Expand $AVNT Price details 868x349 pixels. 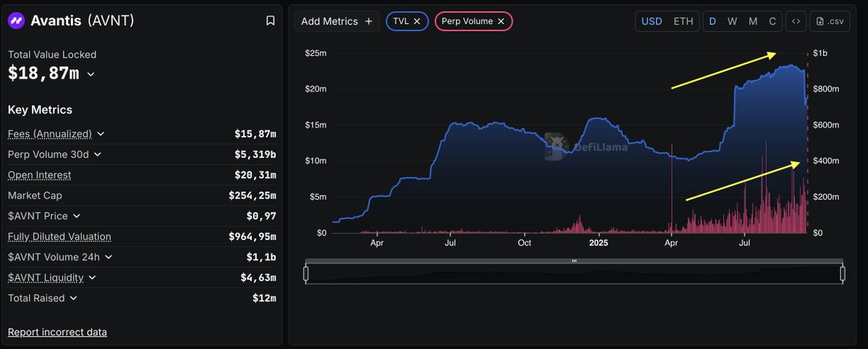[77, 216]
